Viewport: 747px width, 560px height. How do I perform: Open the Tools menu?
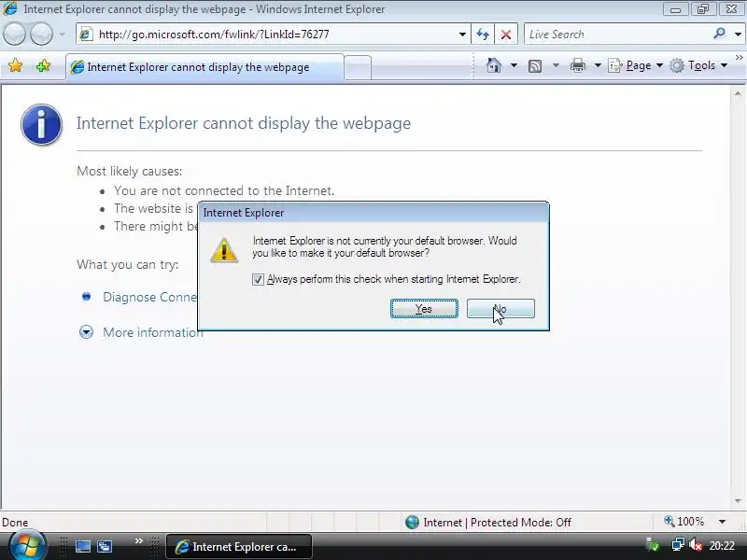(x=698, y=65)
